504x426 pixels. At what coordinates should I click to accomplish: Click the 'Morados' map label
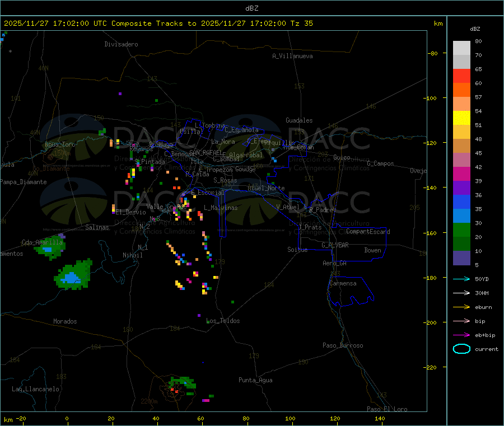[66, 321]
